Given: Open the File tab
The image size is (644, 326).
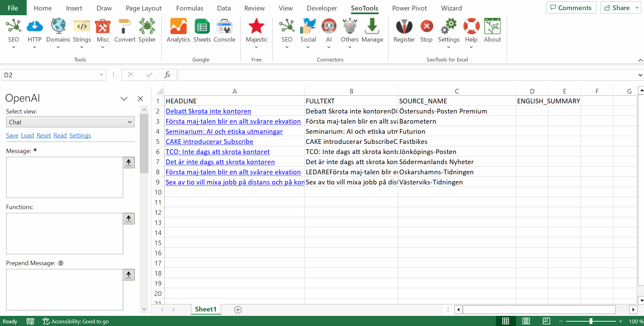Looking at the screenshot, I should pos(13,8).
